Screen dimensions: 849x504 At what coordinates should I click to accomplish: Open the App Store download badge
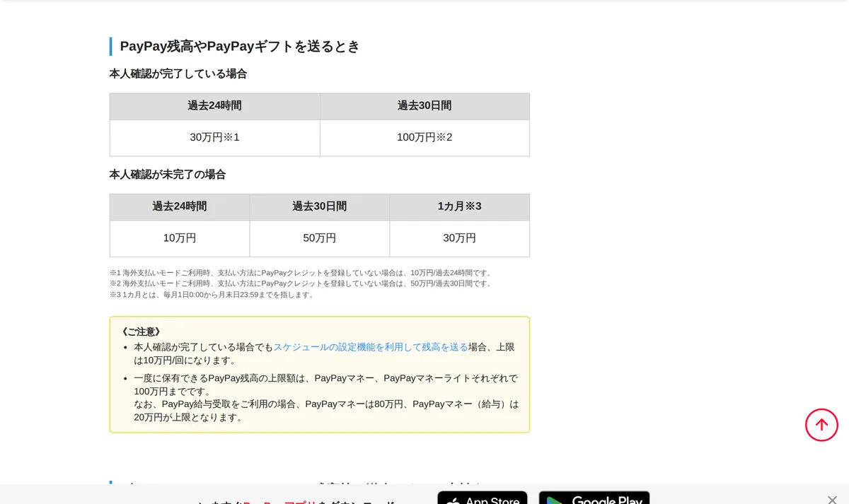[483, 498]
